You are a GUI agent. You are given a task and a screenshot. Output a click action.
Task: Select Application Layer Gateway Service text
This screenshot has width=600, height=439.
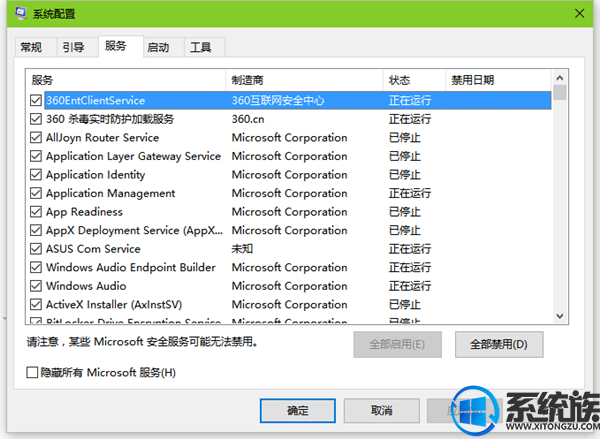[133, 156]
